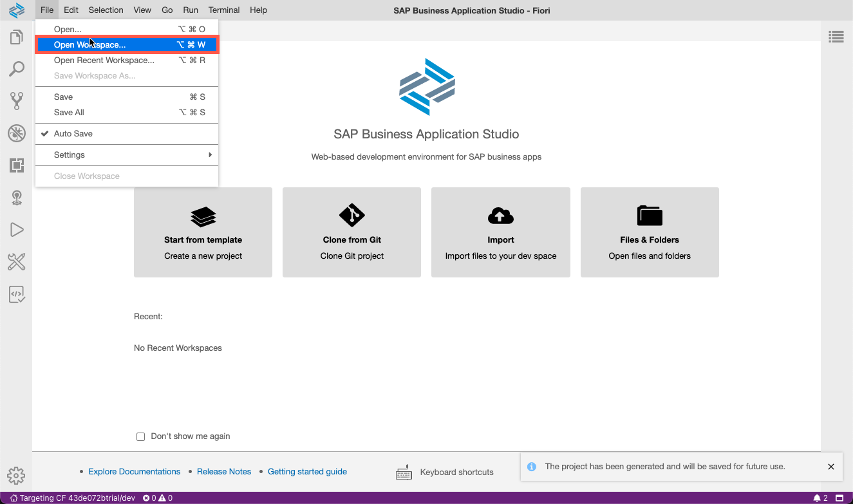The image size is (853, 504).
Task: Show the outline list icon on the right
Action: point(836,37)
